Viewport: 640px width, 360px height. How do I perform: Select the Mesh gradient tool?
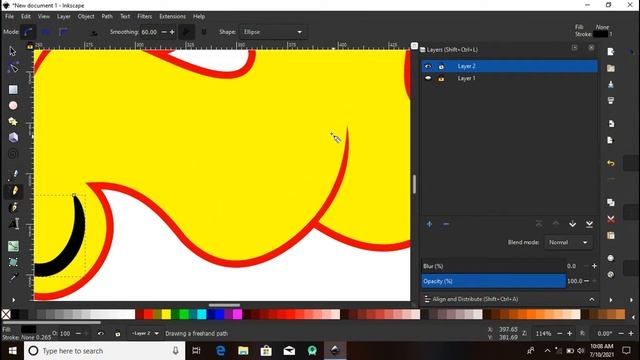[13, 262]
